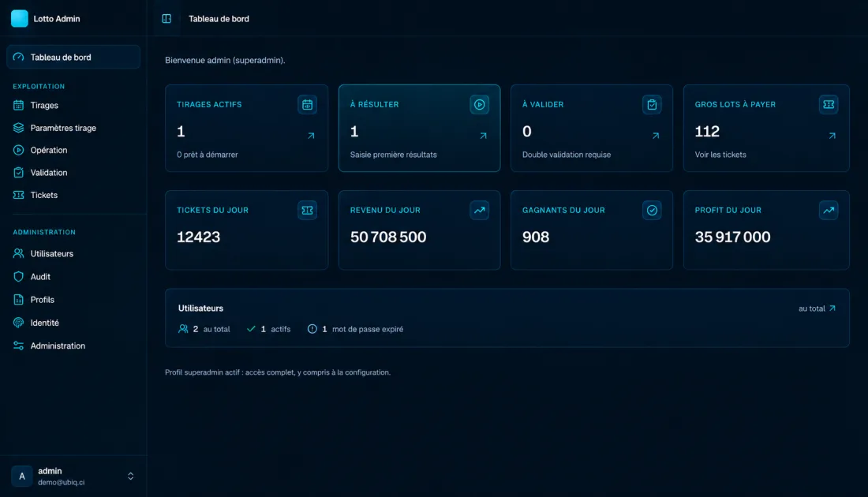Click the Paramètres tirage layers icon
The height and width of the screenshot is (497, 868).
pos(18,128)
